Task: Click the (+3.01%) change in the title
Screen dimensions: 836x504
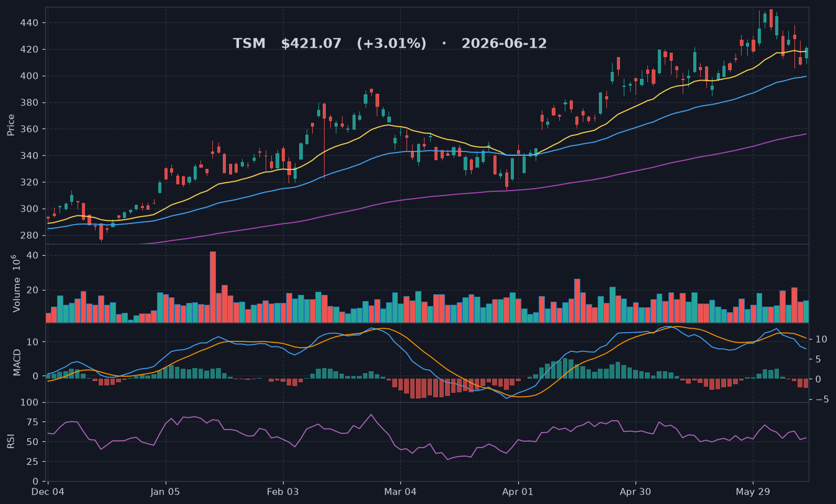Action: [392, 44]
